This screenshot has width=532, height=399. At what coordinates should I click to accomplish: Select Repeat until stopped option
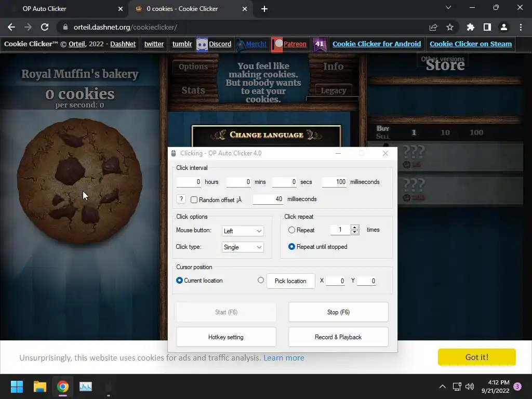coord(291,247)
